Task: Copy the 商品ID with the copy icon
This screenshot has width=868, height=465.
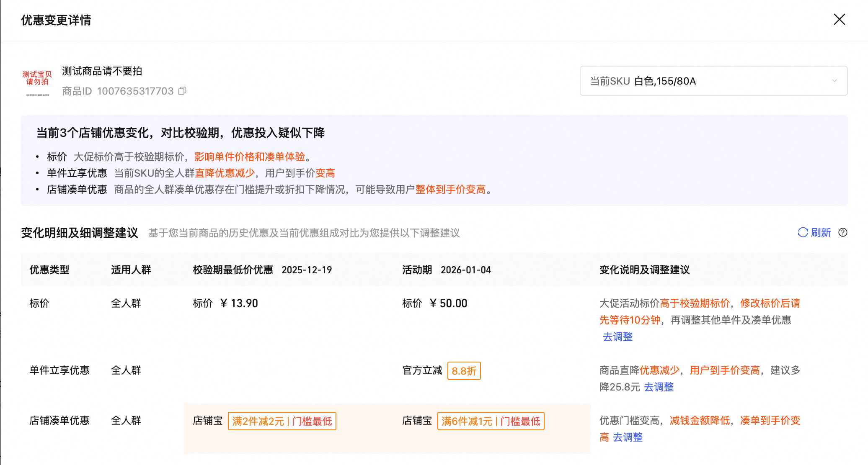Action: pyautogui.click(x=182, y=91)
